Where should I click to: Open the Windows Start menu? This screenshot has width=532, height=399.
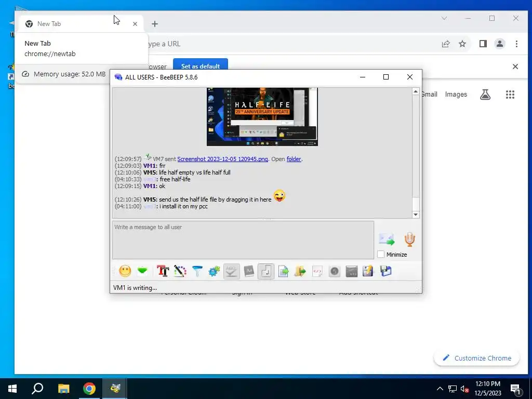point(12,389)
